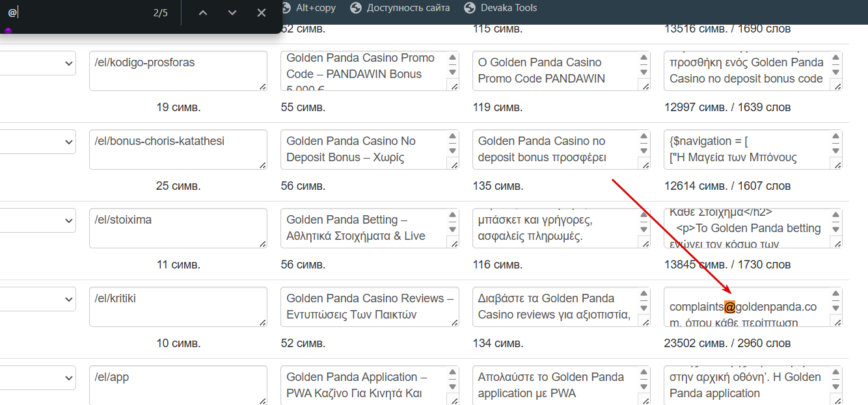This screenshot has width=868, height=405.
Task: Open dropdown in /el/app row
Action: point(38,378)
